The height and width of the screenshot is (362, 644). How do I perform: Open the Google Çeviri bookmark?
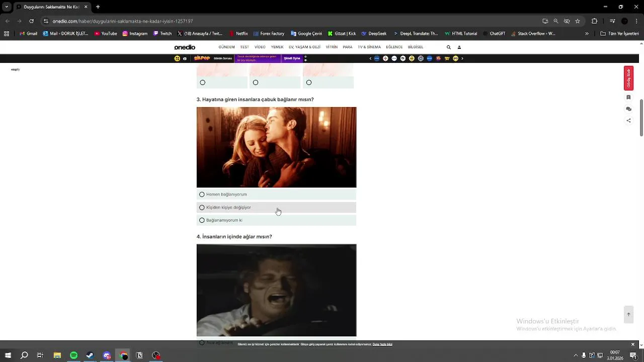(x=306, y=34)
